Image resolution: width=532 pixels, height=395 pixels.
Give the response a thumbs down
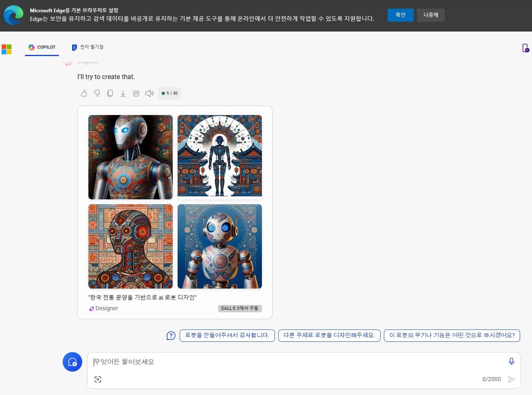[97, 93]
